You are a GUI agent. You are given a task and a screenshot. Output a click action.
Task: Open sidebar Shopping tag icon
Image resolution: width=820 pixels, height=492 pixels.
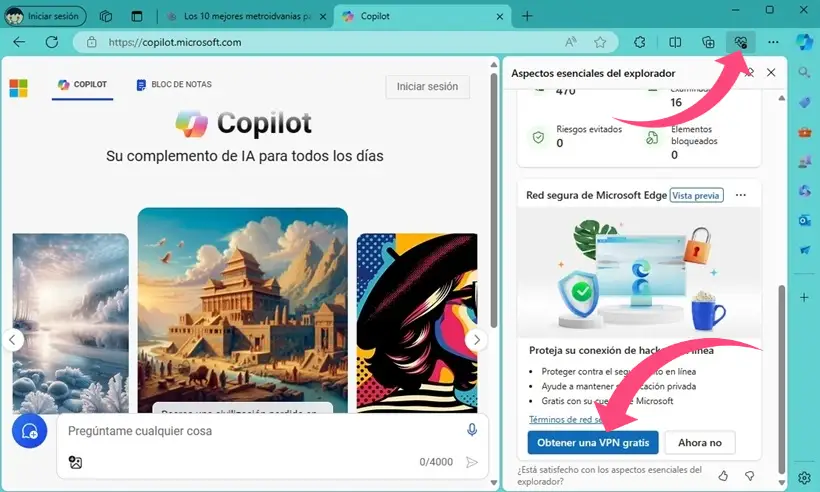[804, 102]
